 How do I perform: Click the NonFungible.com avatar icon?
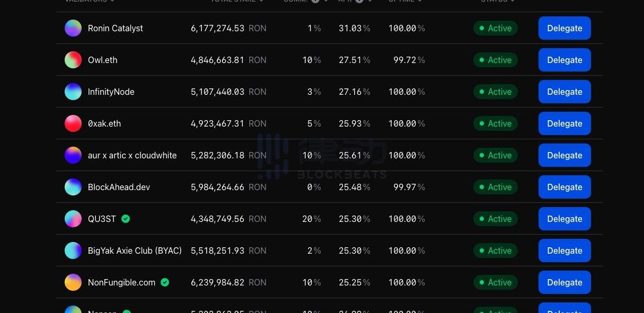[73, 282]
